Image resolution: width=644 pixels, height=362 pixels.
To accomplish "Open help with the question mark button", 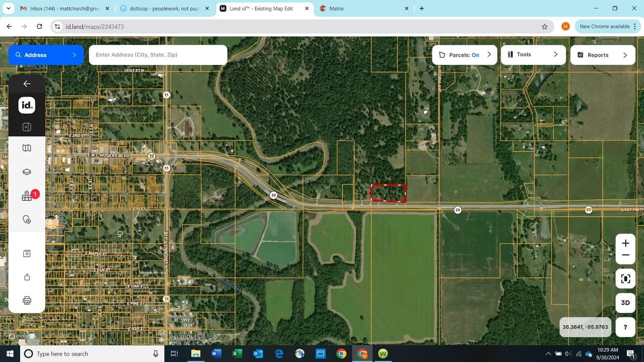I will point(625,327).
